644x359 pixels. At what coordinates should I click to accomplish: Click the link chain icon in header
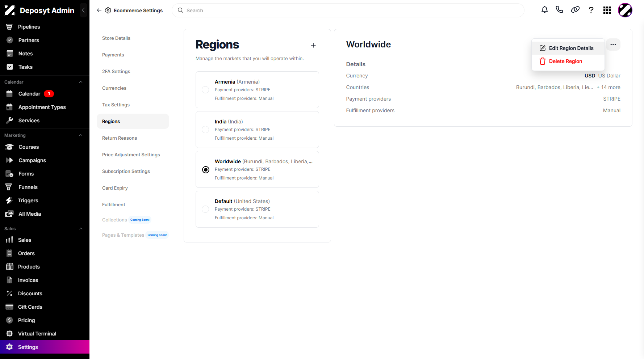[x=575, y=10]
